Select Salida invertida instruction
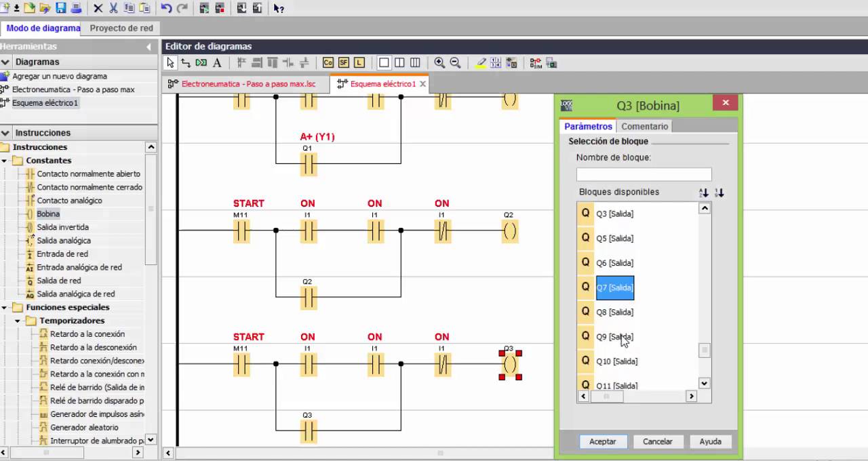This screenshot has width=868, height=461. (62, 227)
